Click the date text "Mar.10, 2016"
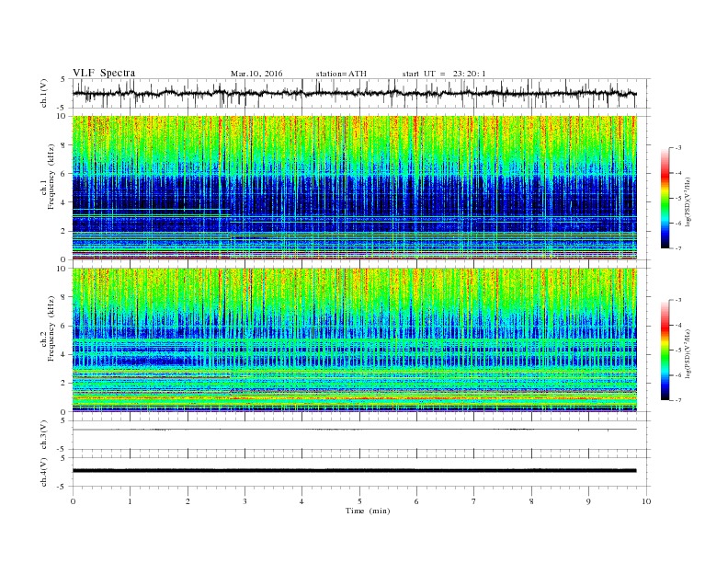The height and width of the screenshot is (563, 728). pos(256,74)
